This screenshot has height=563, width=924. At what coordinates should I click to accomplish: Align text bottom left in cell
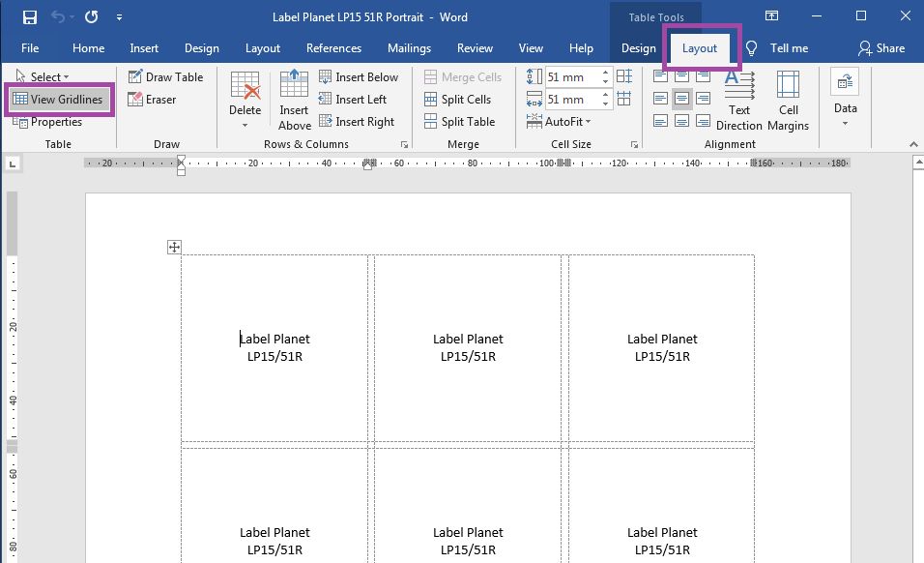coord(660,121)
